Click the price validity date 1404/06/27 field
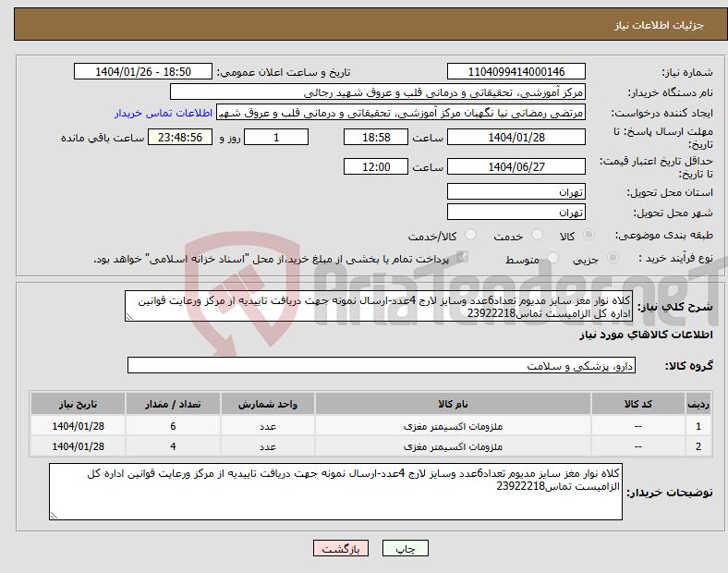Viewport: 728px width, 573px height. pos(516,166)
